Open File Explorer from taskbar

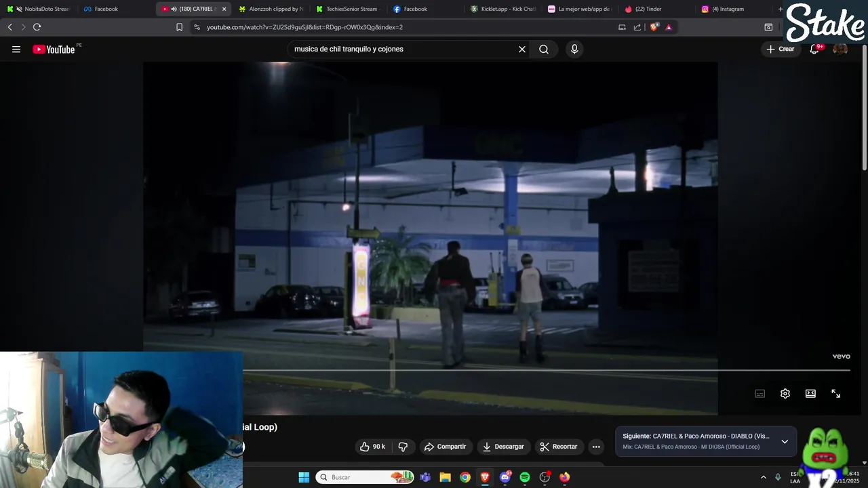445,477
